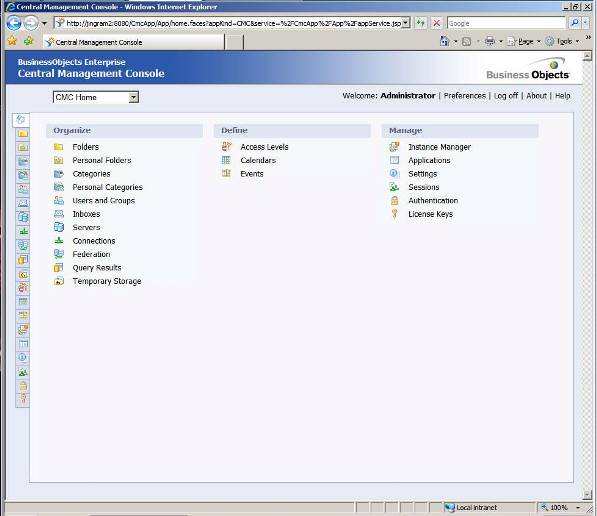Open Users and Groups from the sidebar icon
The image size is (597, 516).
(x=23, y=189)
